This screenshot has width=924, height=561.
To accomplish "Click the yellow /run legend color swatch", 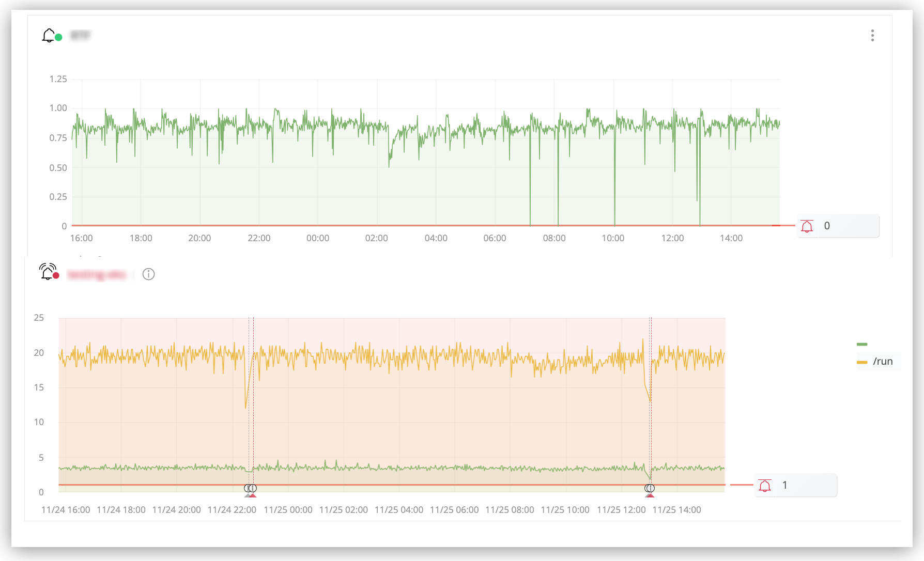I will (863, 361).
